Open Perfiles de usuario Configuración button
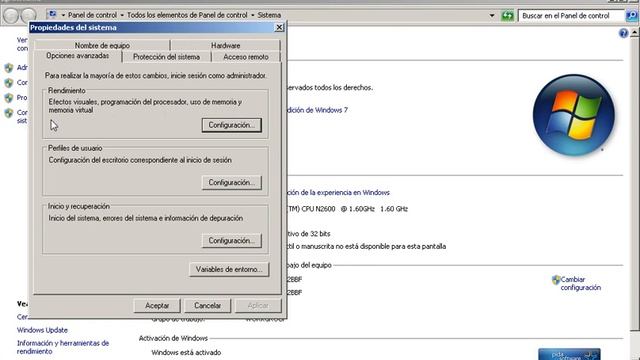This screenshot has width=640, height=360. pyautogui.click(x=231, y=182)
